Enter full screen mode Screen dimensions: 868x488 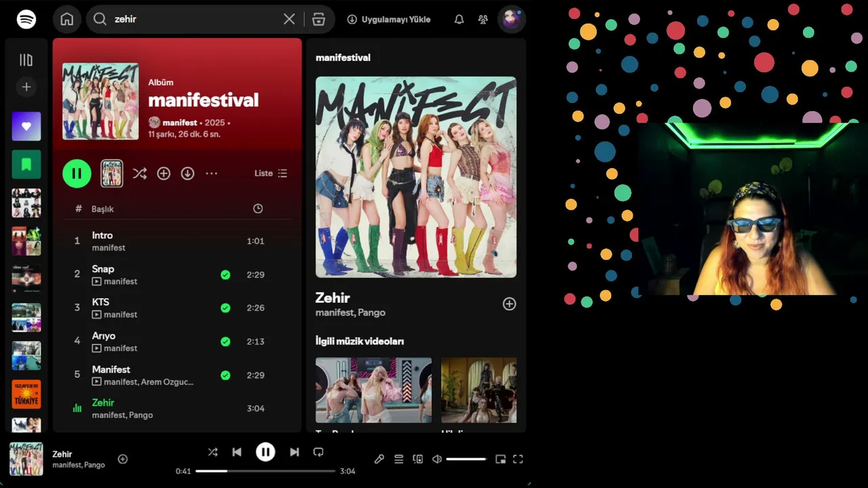click(518, 459)
